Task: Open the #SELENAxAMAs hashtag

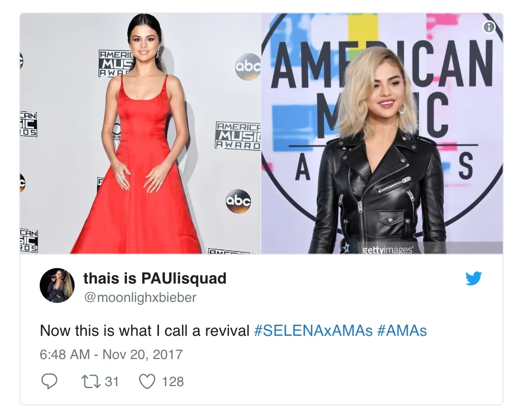Action: click(x=313, y=330)
